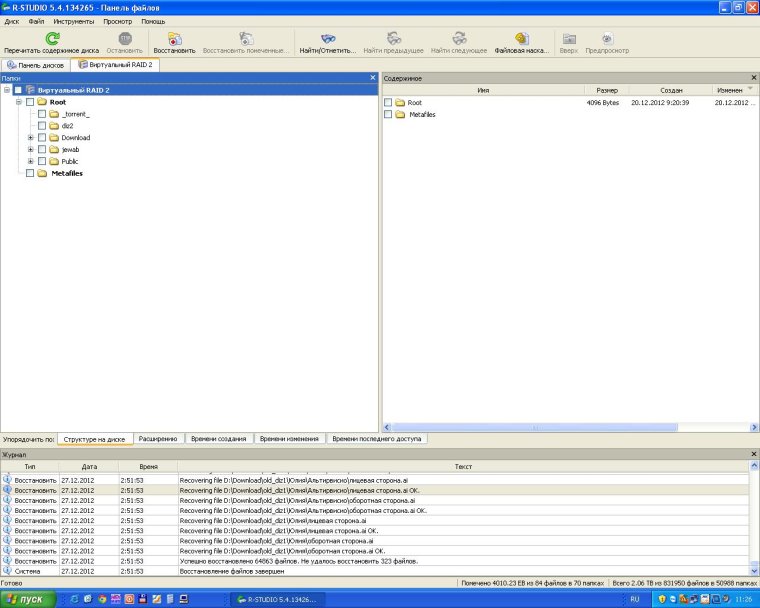Expand the Public folder node
Screen dimensions: 760x608
point(31,161)
